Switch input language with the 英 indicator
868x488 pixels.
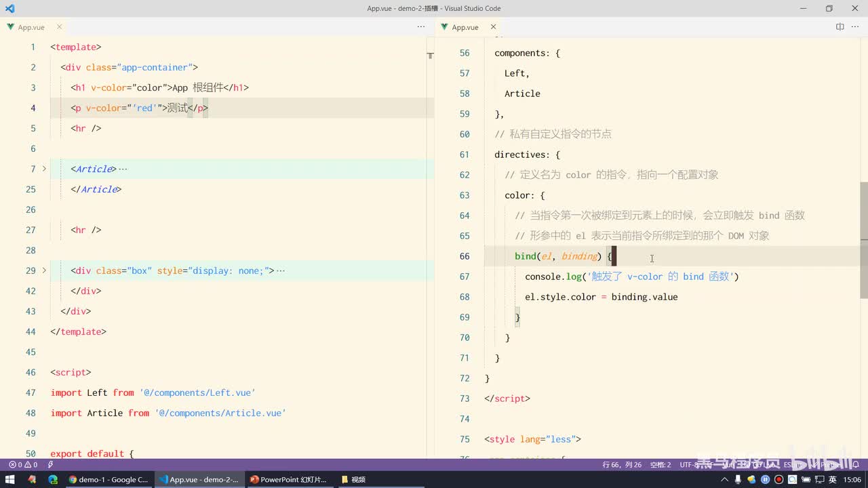point(832,479)
